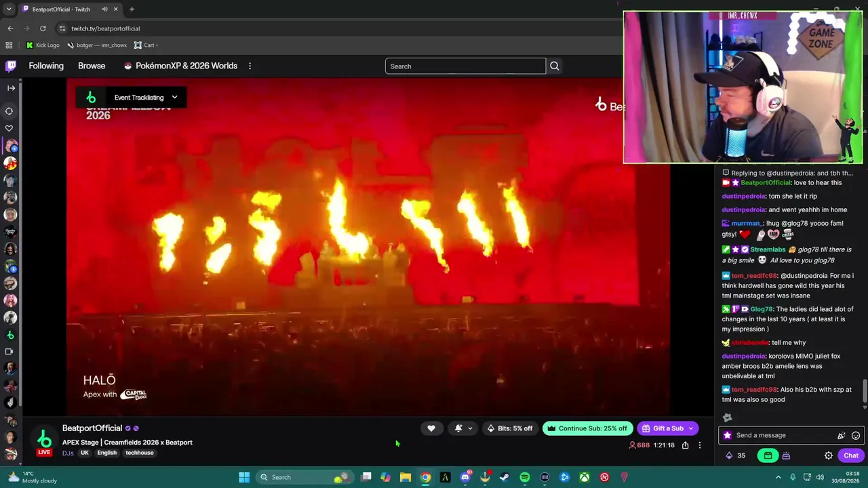The height and width of the screenshot is (488, 868).
Task: Expand the left sidebar with the arrow icon
Action: coord(11,88)
